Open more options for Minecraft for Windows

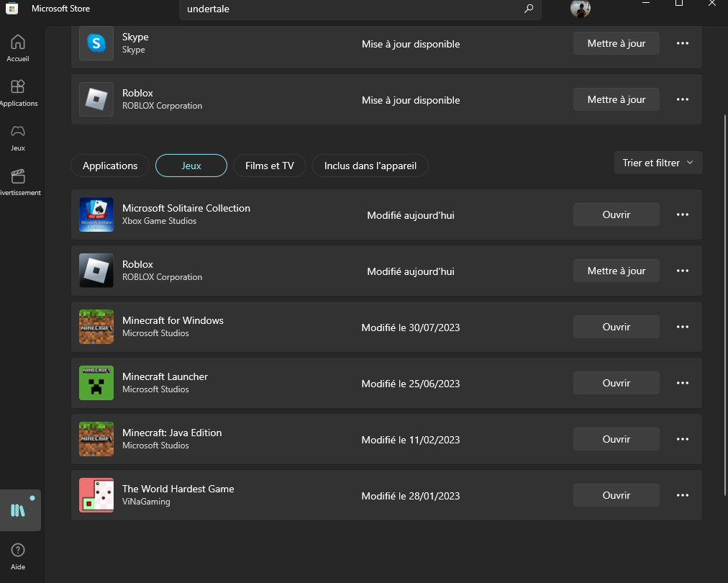pyautogui.click(x=683, y=327)
